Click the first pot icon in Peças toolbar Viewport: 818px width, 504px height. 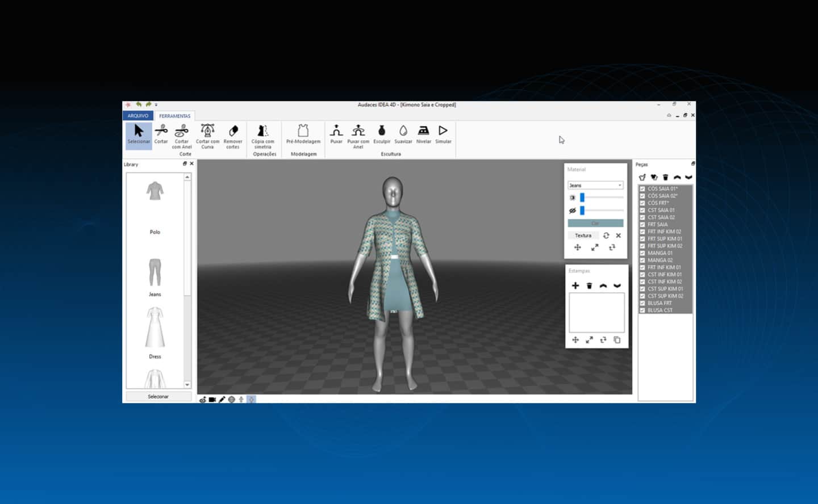(642, 178)
